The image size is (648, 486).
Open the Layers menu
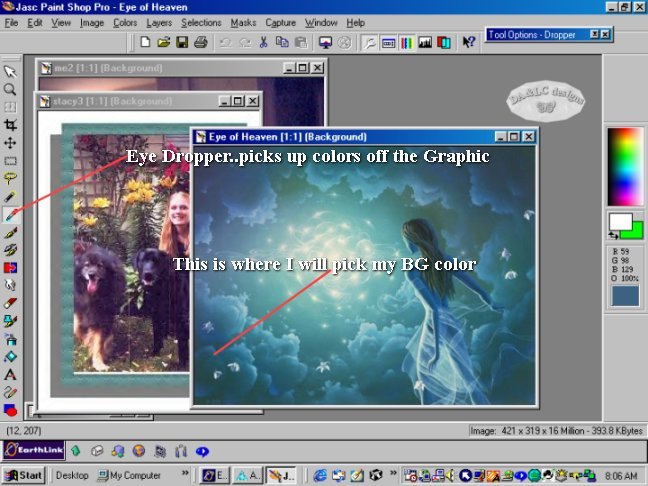[159, 23]
